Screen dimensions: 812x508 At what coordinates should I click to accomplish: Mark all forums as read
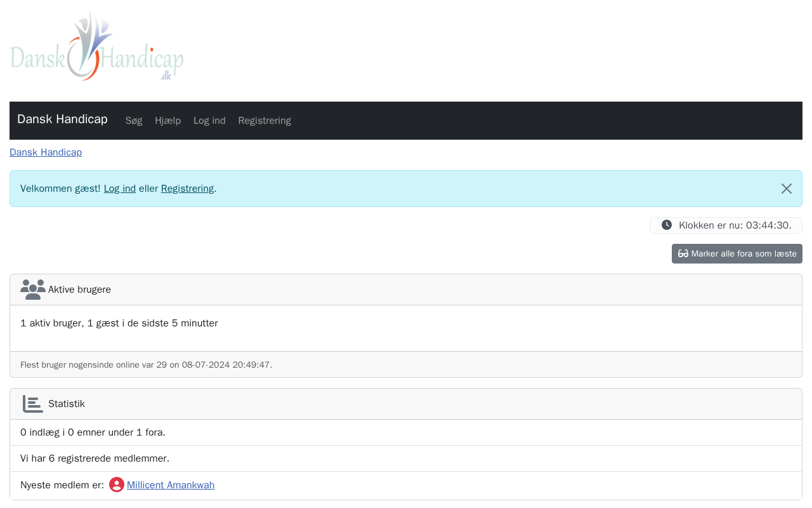pos(737,253)
